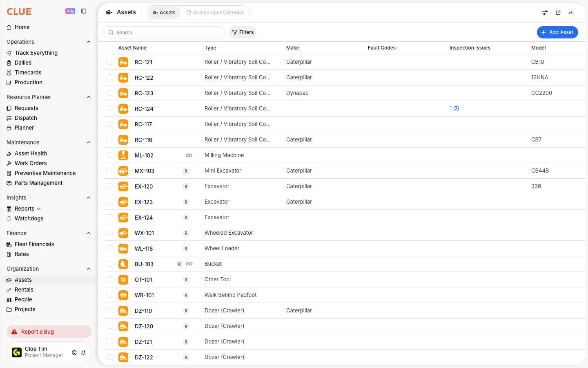Collapse the Resource Planner section

[x=89, y=97]
